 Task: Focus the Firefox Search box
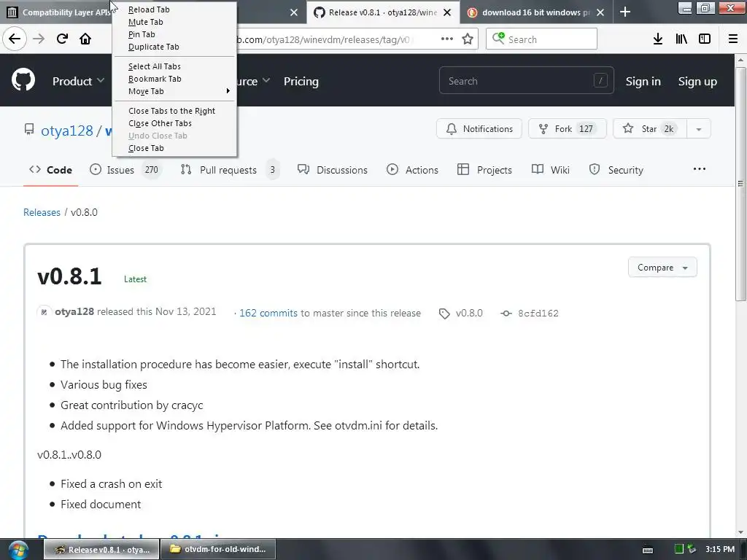tap(542, 39)
